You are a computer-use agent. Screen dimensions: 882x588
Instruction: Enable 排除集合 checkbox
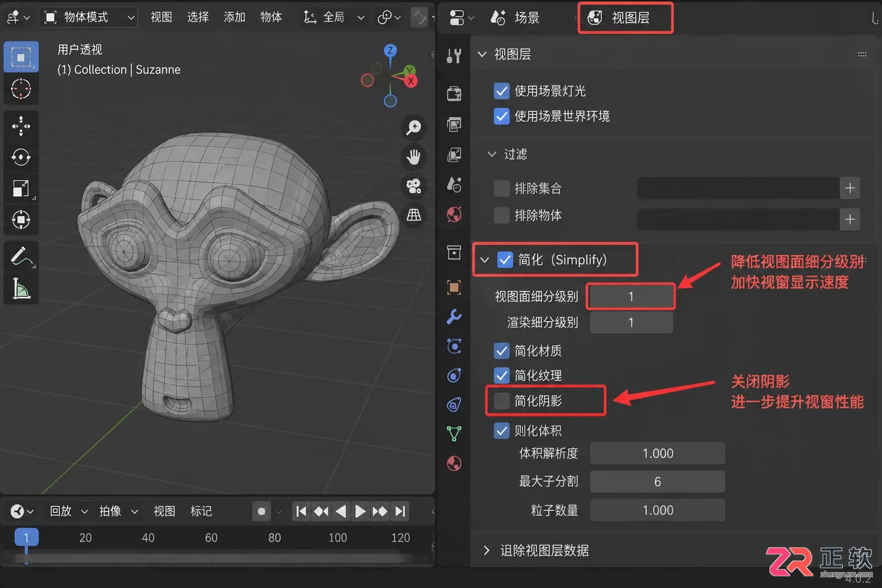(x=502, y=189)
